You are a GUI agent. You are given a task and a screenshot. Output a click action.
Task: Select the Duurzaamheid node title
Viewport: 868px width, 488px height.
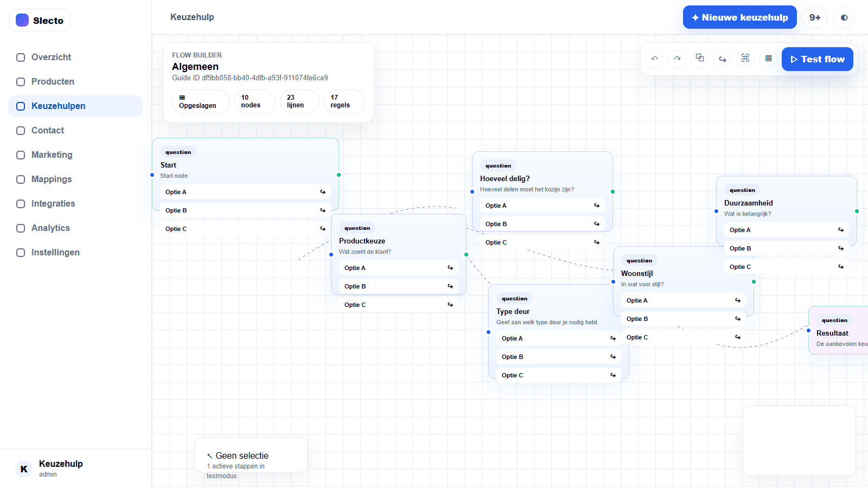(x=748, y=203)
